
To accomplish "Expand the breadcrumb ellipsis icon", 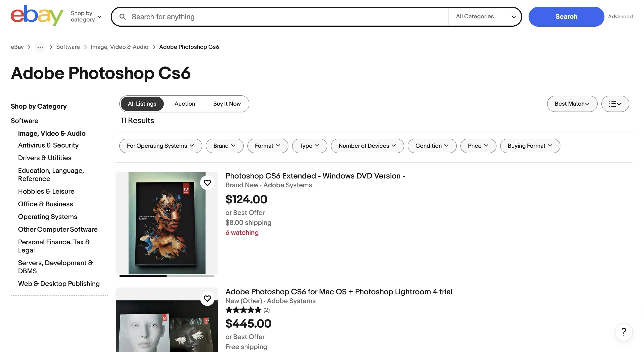I will click(40, 47).
